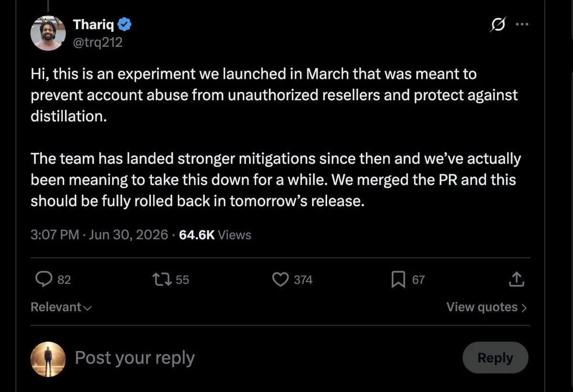Expand the Relevant sort dropdown
The height and width of the screenshot is (392, 573).
point(61,307)
